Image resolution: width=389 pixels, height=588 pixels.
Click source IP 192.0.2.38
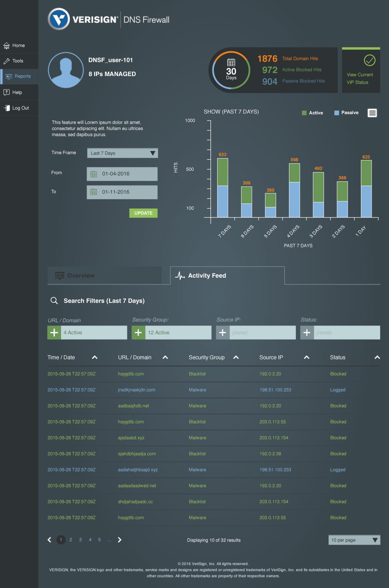click(270, 454)
